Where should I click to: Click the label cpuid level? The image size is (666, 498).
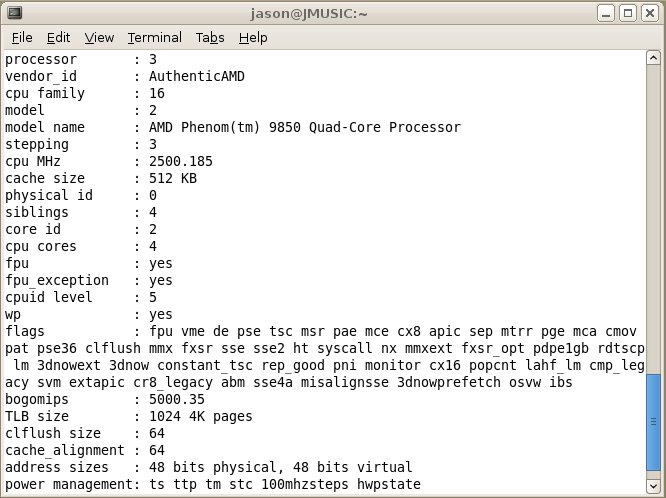point(49,297)
